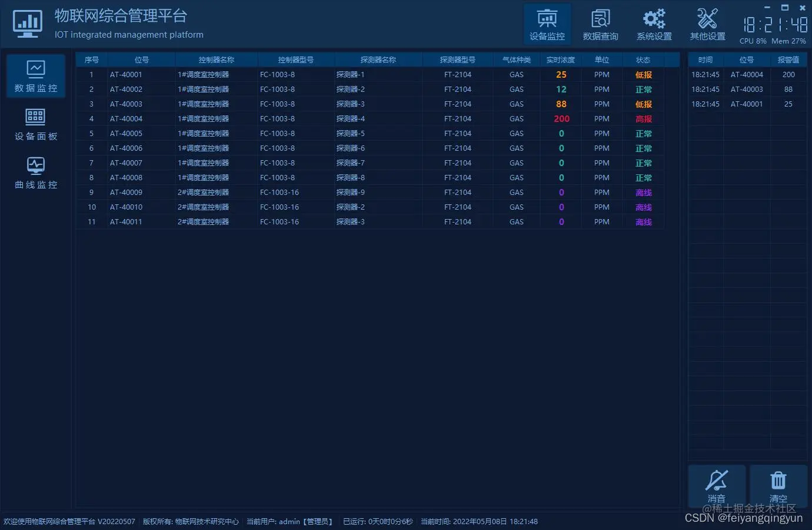Open the 系统设置 system settings tab
Image resolution: width=812 pixels, height=530 pixels.
tap(654, 25)
